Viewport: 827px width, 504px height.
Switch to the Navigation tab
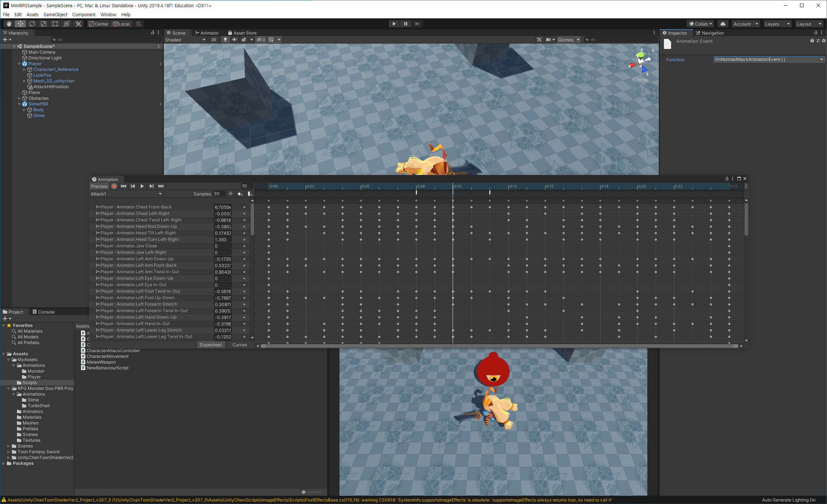[x=710, y=33]
